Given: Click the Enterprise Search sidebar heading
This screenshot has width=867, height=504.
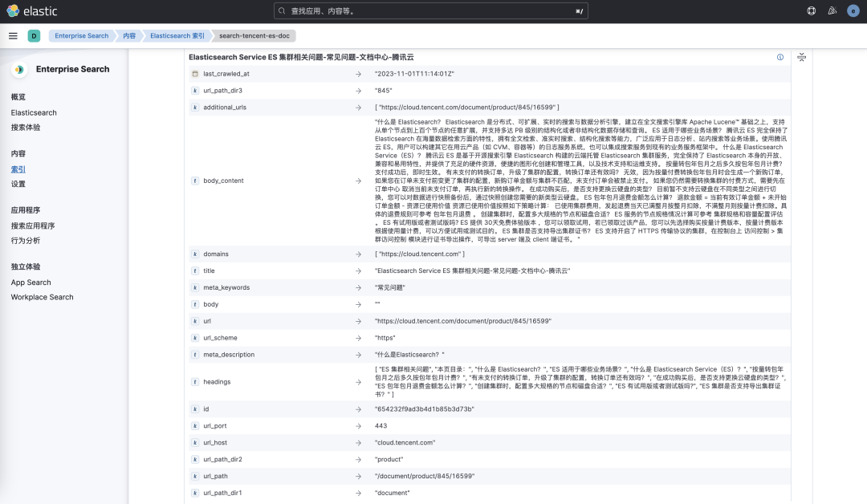Looking at the screenshot, I should 72,69.
